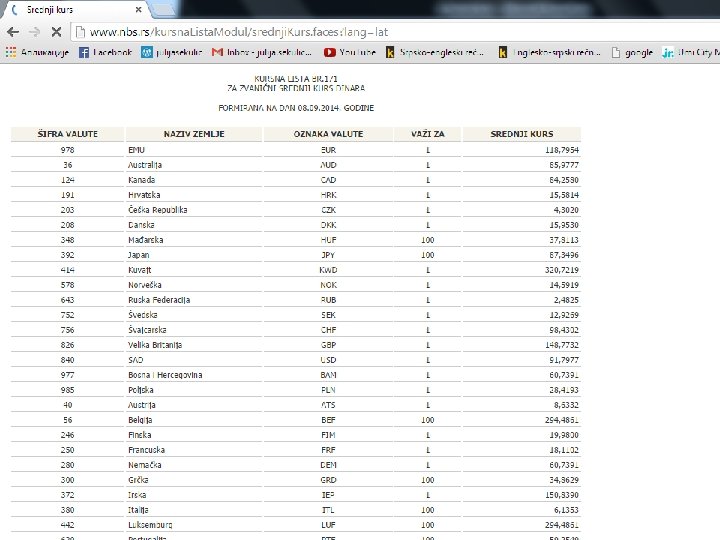Image resolution: width=720 pixels, height=540 pixels.
Task: Click the ŠIFRA VALUTE column header
Action: (68, 134)
